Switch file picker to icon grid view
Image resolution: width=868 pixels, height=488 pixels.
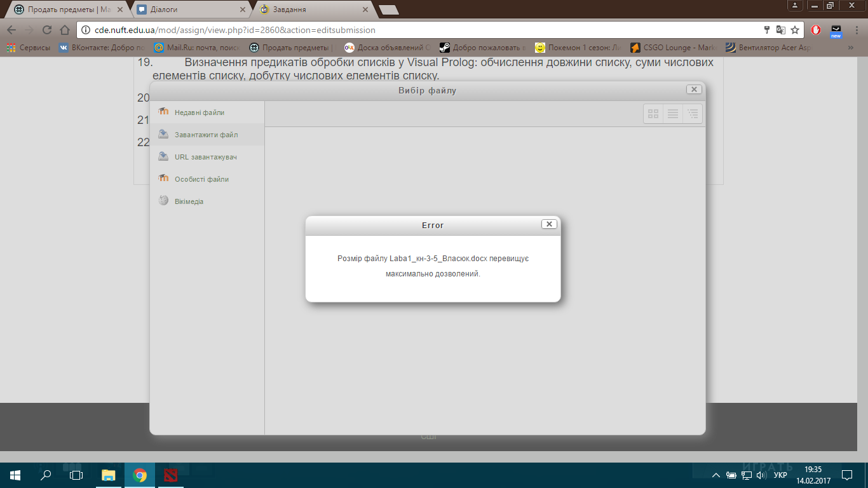(x=653, y=114)
